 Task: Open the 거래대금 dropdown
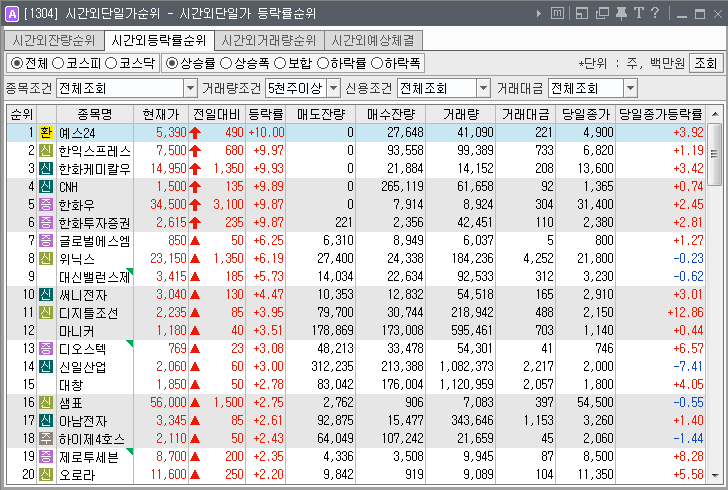[630, 88]
